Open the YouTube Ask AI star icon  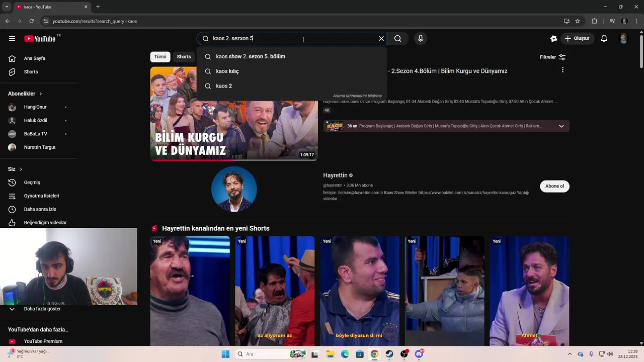(x=554, y=39)
